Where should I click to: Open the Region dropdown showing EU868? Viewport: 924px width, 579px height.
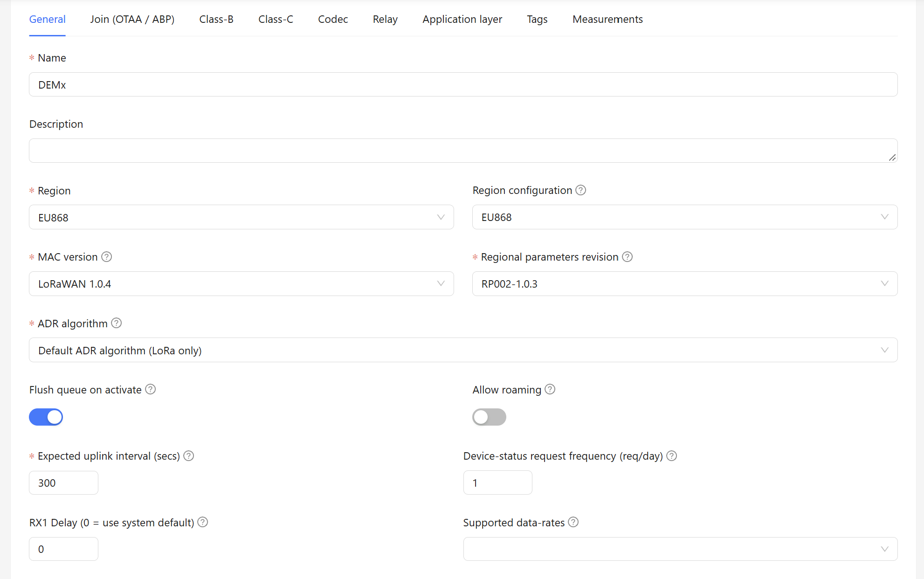(x=241, y=217)
